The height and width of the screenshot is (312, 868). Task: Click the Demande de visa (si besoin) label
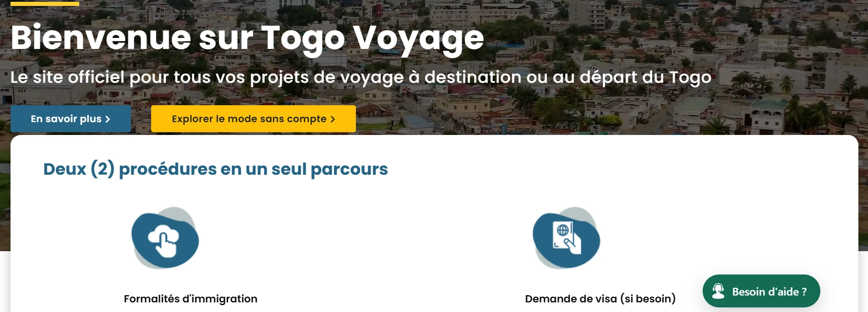click(x=600, y=299)
